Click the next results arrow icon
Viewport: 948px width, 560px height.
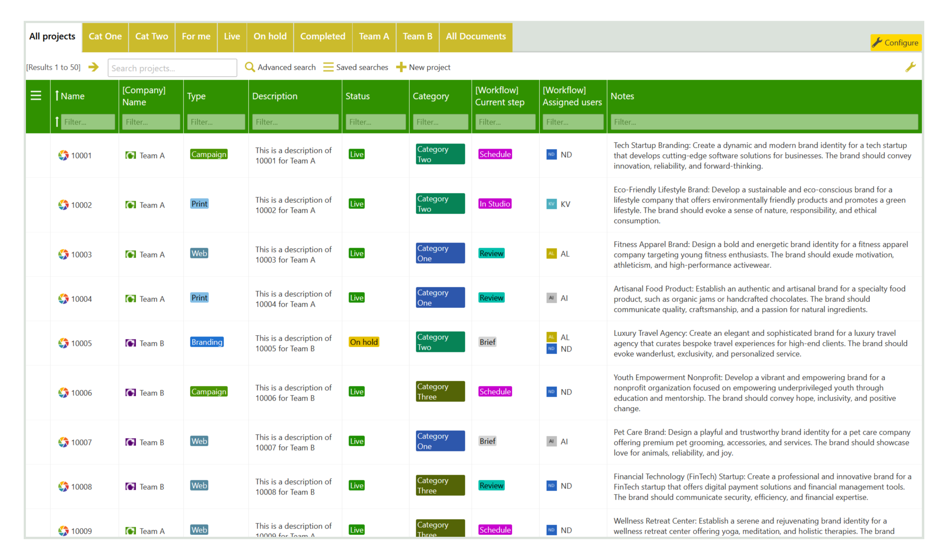click(x=94, y=67)
